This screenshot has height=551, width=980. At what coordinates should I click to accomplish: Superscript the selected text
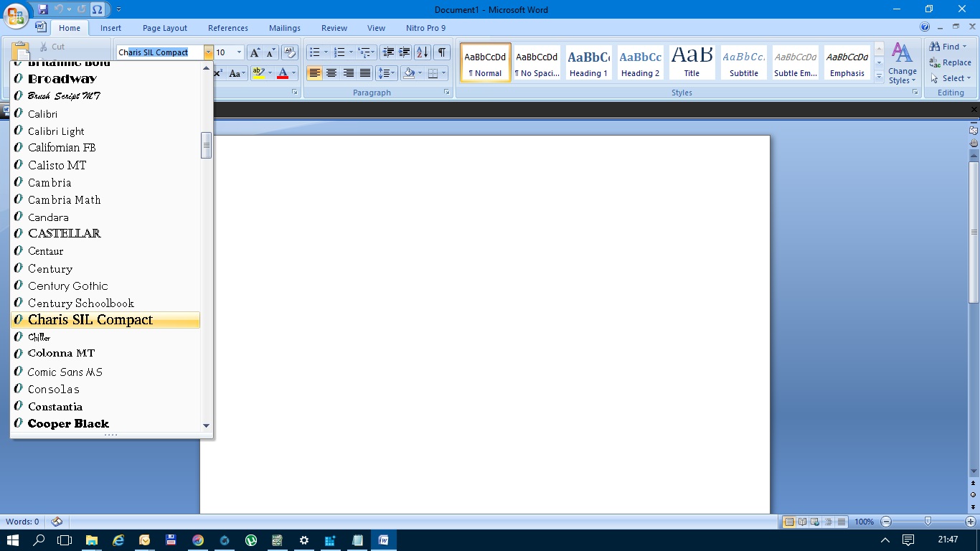pyautogui.click(x=218, y=73)
